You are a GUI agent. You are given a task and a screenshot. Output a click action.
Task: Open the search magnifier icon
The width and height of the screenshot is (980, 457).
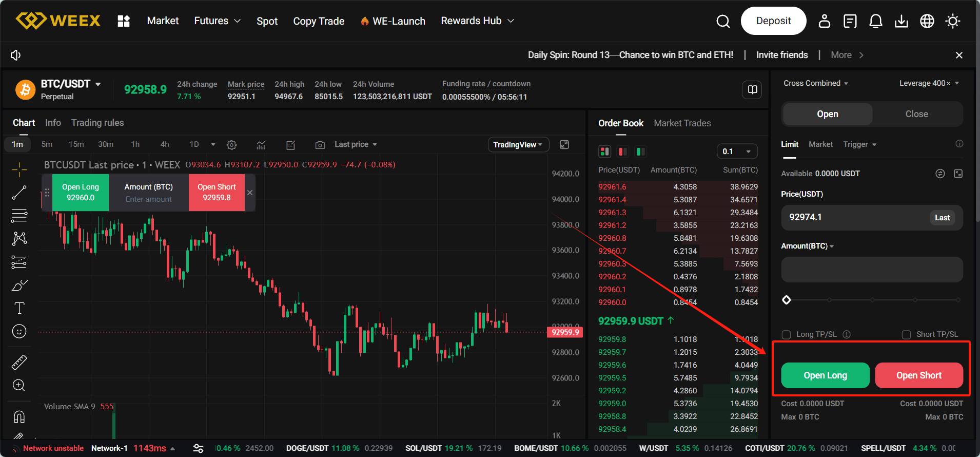pyautogui.click(x=723, y=21)
